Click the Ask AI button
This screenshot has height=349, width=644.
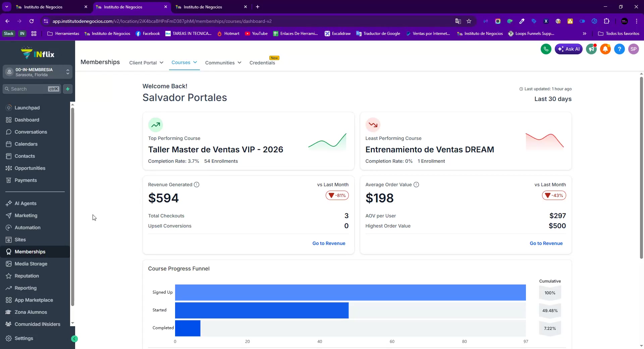pos(569,49)
